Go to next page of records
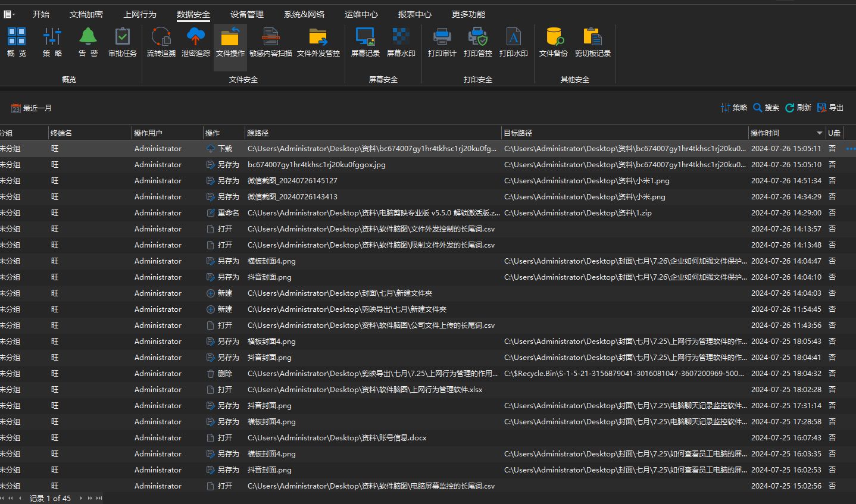The height and width of the screenshot is (504, 856). [90, 498]
